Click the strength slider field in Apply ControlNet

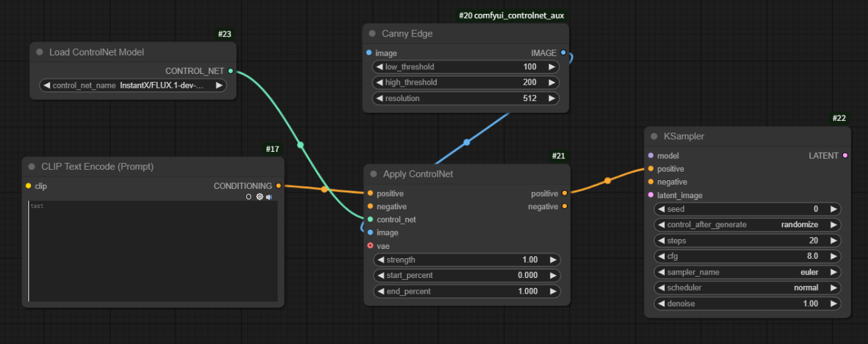467,260
